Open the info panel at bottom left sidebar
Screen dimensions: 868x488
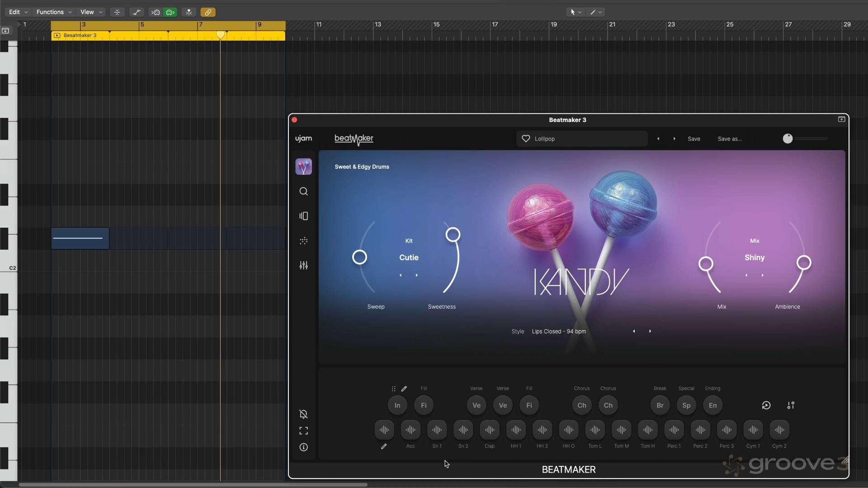(x=304, y=447)
